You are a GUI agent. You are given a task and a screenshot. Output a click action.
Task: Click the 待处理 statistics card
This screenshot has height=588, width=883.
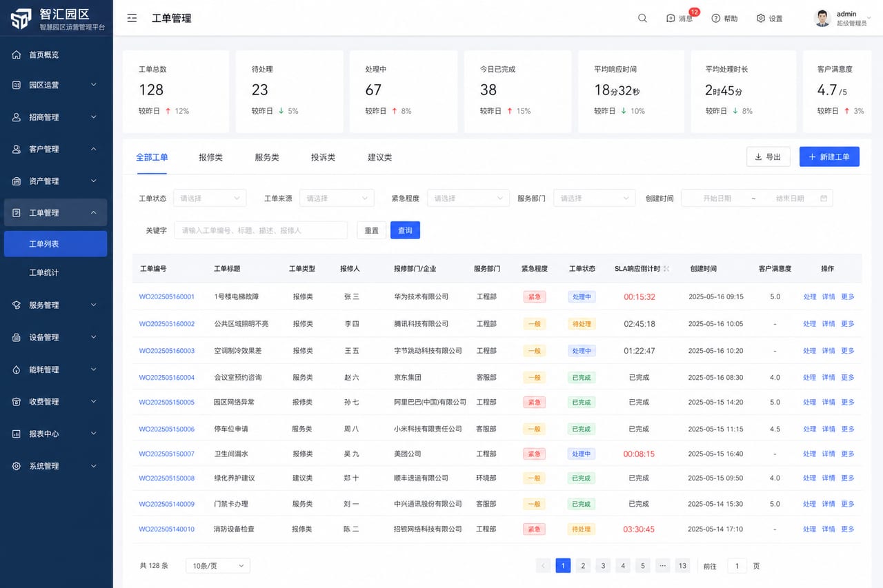tap(290, 91)
